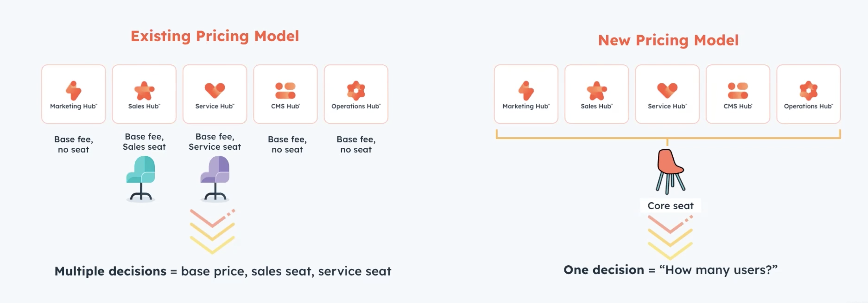Image resolution: width=868 pixels, height=303 pixels.
Task: Click Service Hub heart icon in New model
Action: [667, 90]
